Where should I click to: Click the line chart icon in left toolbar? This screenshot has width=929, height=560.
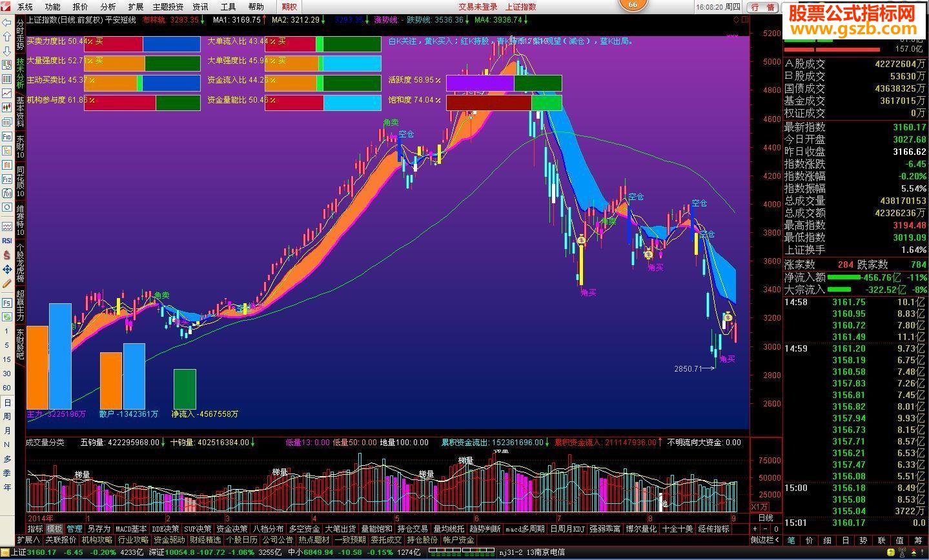pyautogui.click(x=6, y=94)
